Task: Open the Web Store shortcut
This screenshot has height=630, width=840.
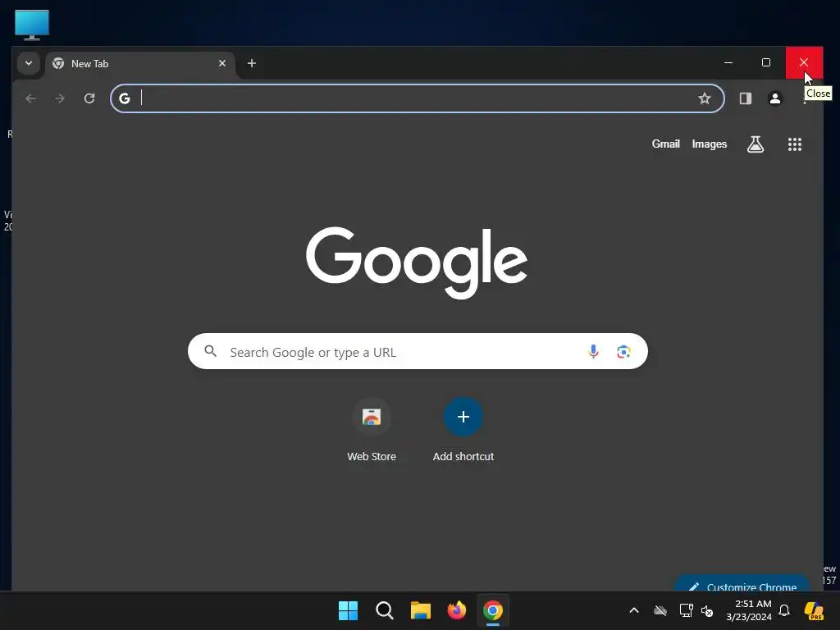Action: 372,430
